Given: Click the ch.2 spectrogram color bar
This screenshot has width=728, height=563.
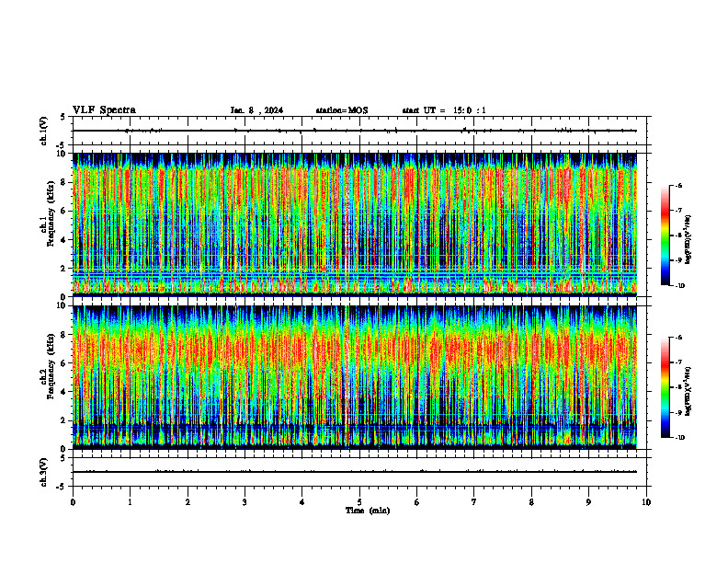Looking at the screenshot, I should 665,387.
